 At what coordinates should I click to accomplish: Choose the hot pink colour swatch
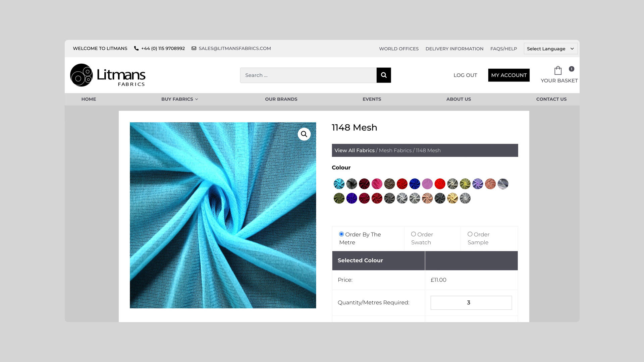point(377,184)
